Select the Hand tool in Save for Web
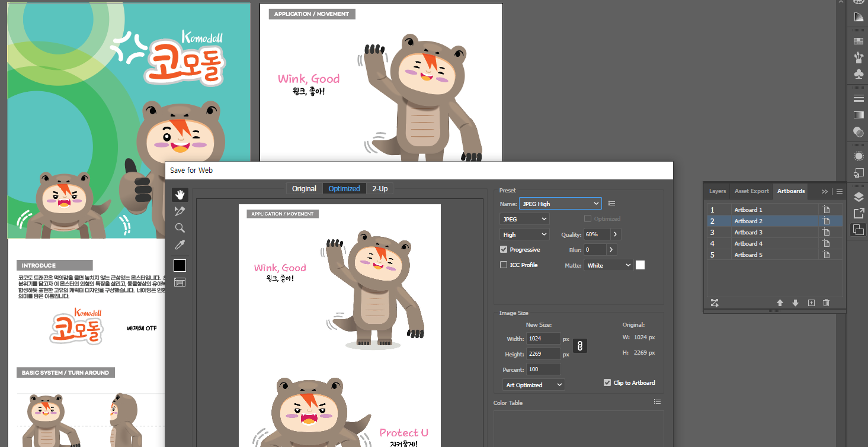Viewport: 868px width, 447px height. click(x=180, y=195)
